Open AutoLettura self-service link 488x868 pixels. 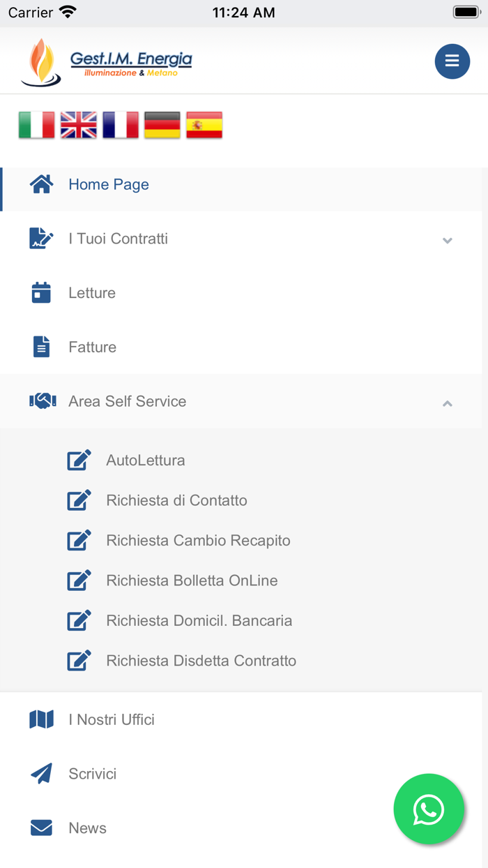pyautogui.click(x=145, y=461)
